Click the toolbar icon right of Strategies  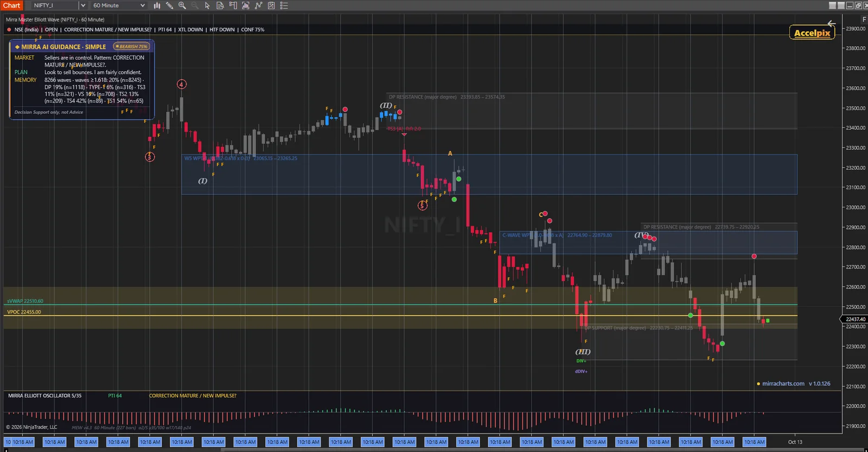coord(271,5)
